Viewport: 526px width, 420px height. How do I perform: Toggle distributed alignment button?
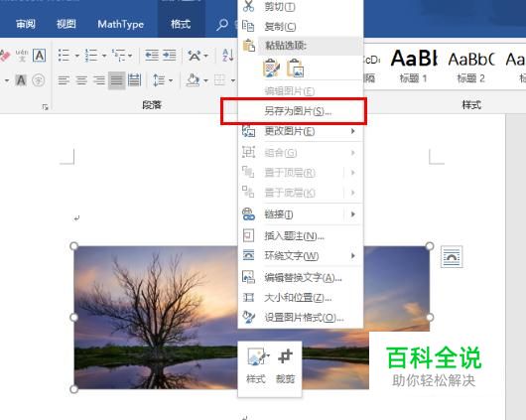point(135,80)
